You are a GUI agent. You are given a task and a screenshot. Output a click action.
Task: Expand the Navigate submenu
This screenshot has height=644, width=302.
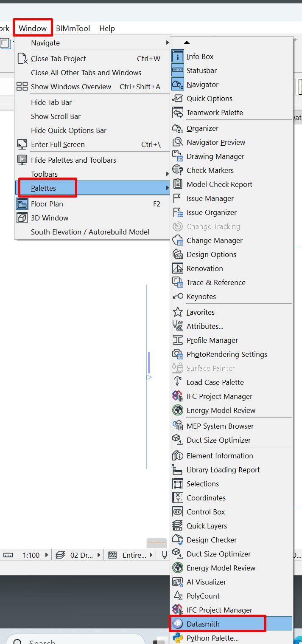point(45,42)
